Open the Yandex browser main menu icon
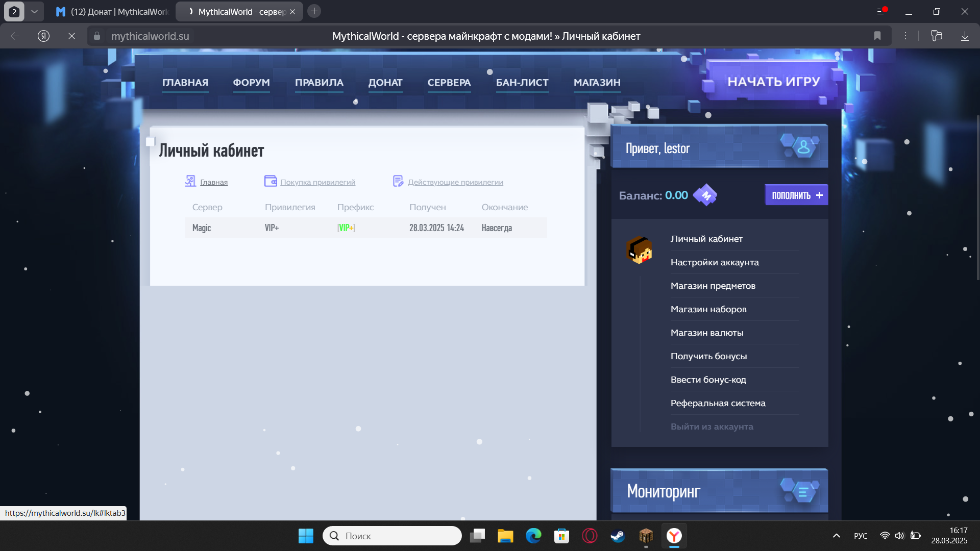This screenshot has width=980, height=551. click(881, 11)
